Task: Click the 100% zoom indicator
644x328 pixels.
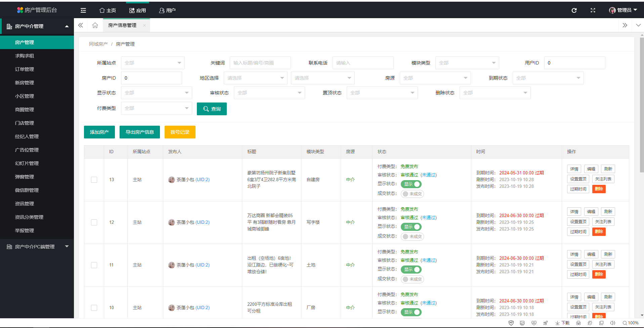Action: coord(631,323)
